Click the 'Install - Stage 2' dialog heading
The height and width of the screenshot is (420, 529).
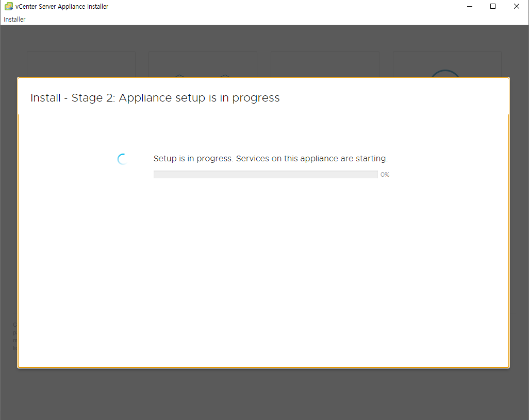[155, 98]
